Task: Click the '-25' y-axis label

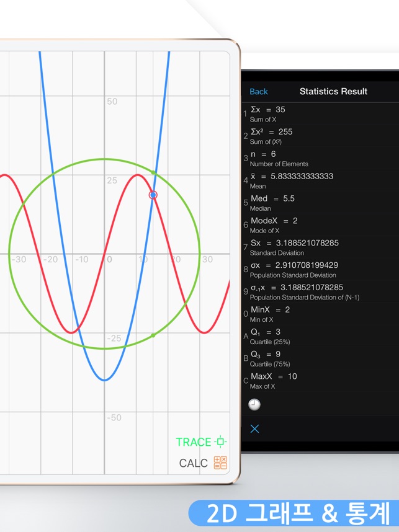Action: pos(114,339)
